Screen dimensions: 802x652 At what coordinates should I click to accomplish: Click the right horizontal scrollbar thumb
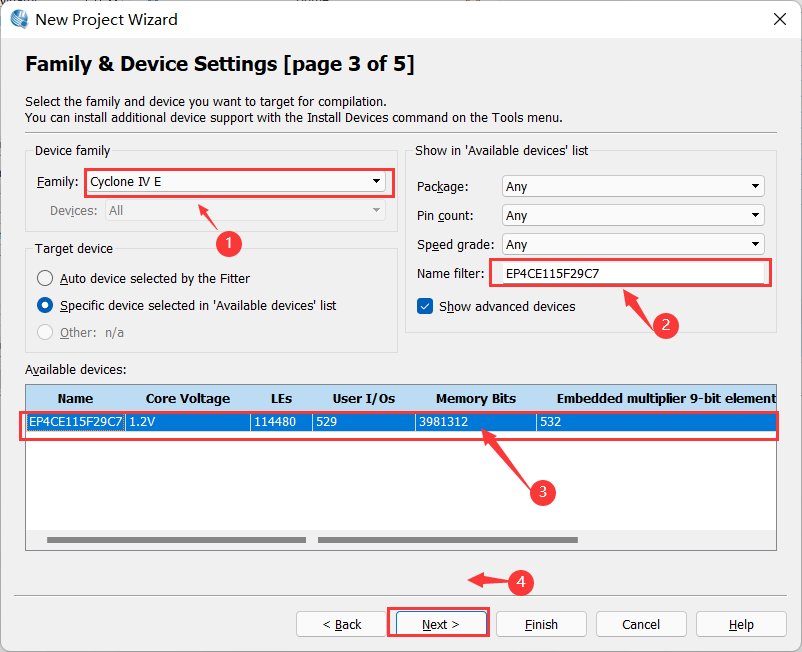coord(448,540)
